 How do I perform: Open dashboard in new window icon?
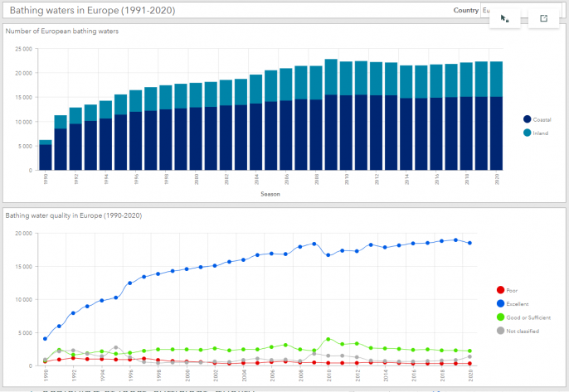point(543,17)
